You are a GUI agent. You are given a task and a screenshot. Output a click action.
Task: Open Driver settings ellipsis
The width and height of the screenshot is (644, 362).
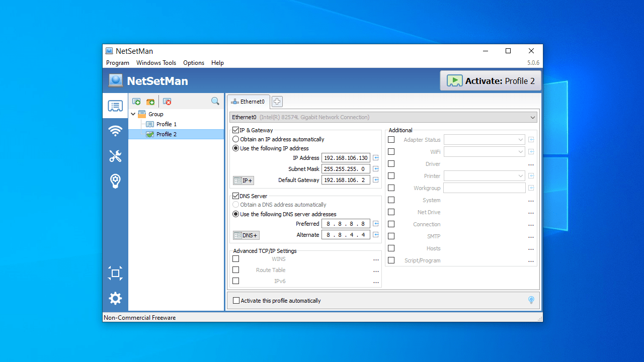coord(531,165)
